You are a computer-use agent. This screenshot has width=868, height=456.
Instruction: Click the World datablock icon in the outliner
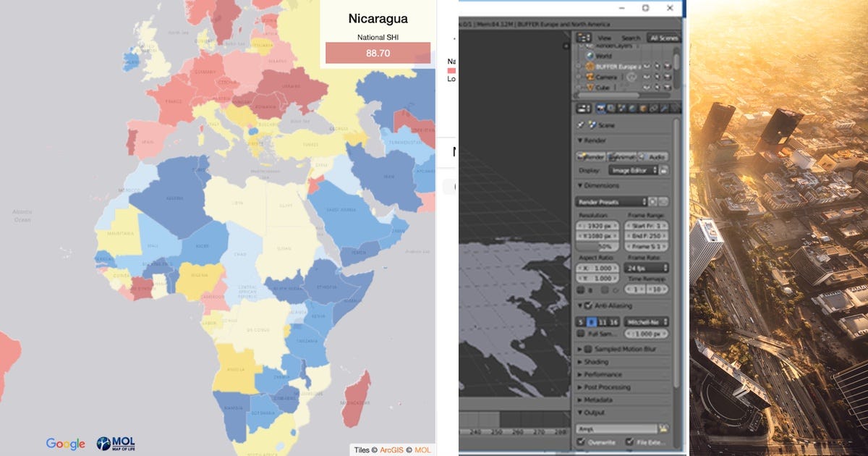(x=590, y=55)
